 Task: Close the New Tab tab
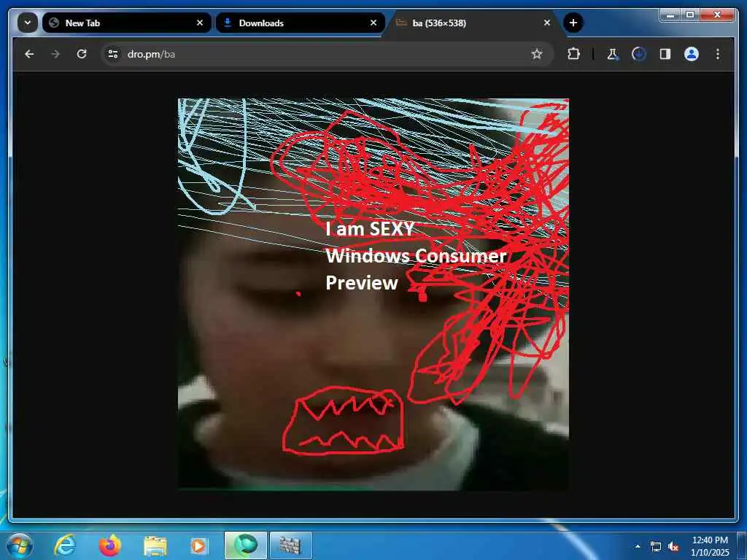pos(200,23)
